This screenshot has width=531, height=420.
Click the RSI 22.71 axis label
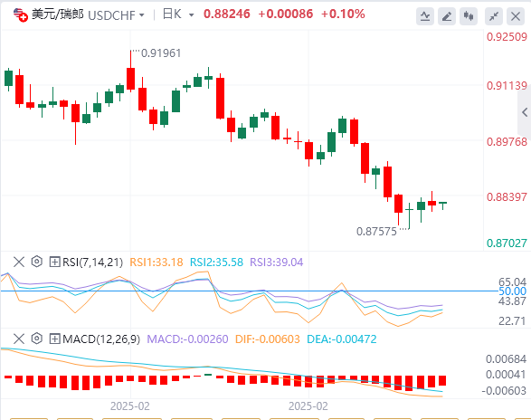(x=512, y=320)
